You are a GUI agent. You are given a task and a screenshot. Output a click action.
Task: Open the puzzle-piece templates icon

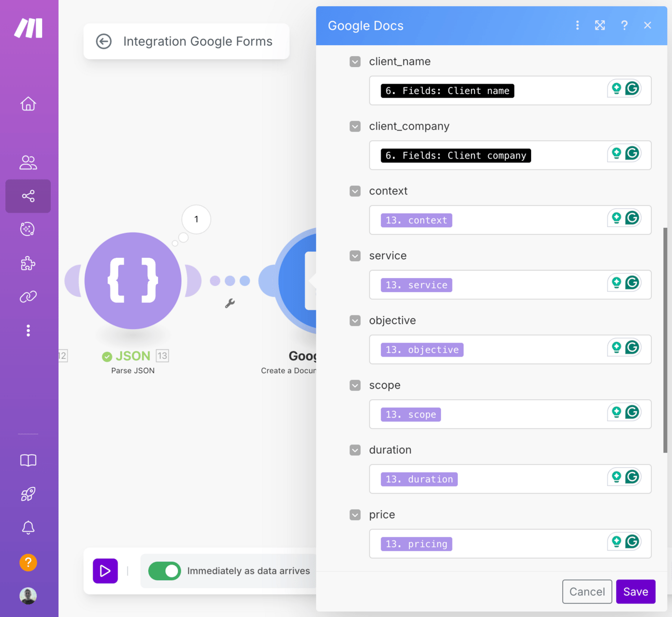point(28,264)
